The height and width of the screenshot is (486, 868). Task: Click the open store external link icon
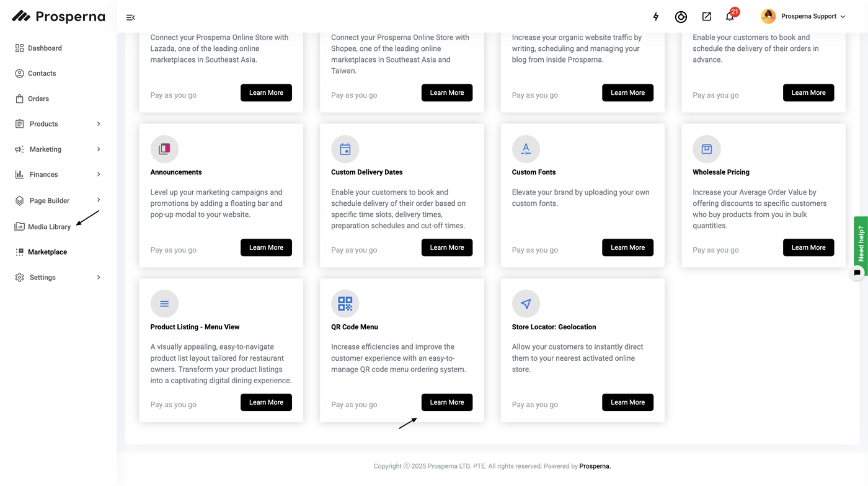coord(706,17)
